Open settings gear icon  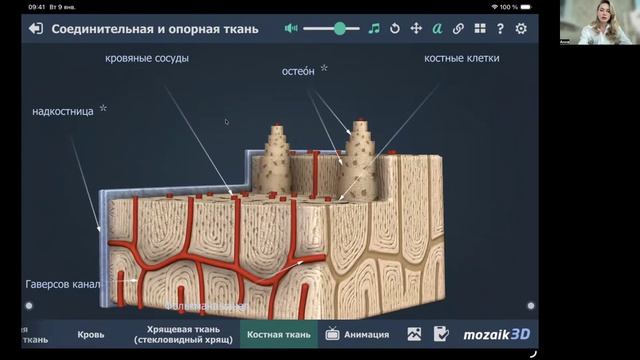coord(521,29)
